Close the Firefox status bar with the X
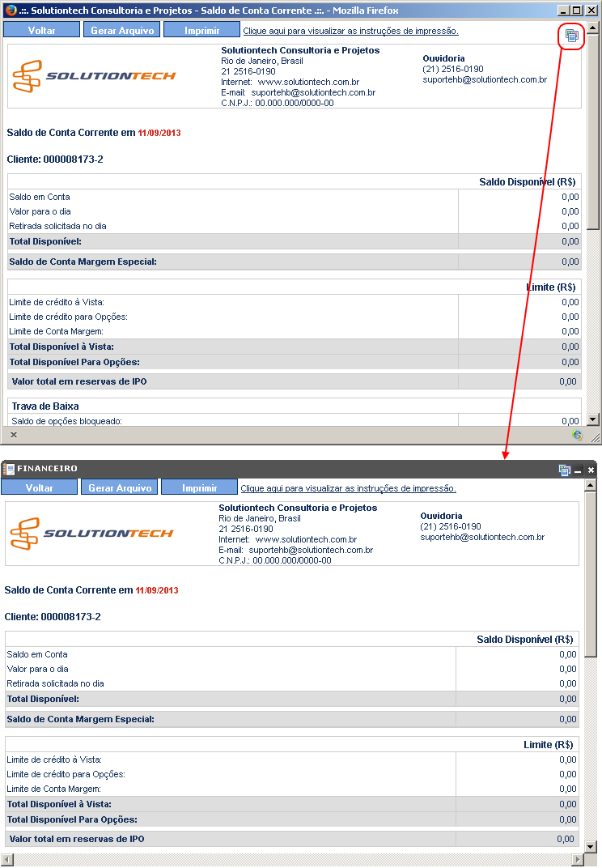The height and width of the screenshot is (868, 602). coord(14,435)
